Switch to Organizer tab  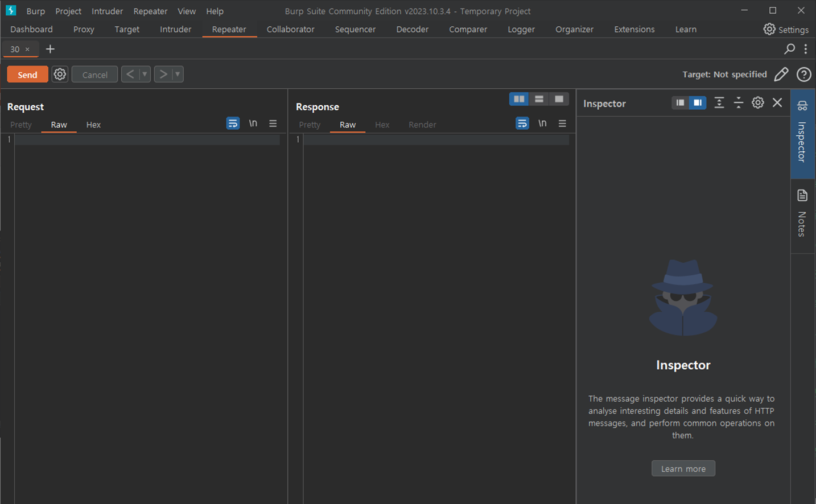tap(574, 29)
